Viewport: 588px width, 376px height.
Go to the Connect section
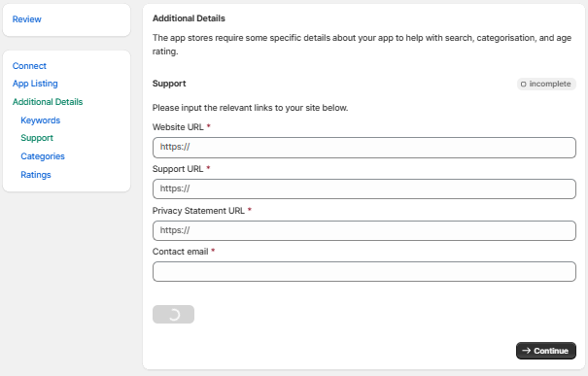29,66
